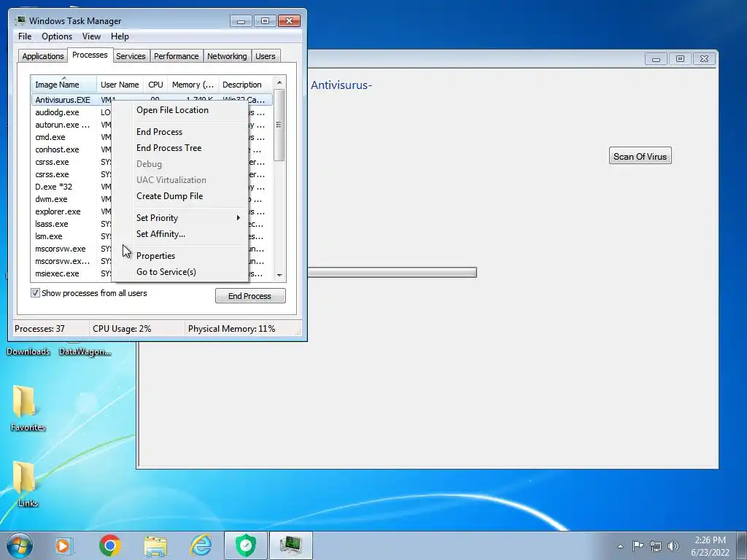This screenshot has height=560, width=747.
Task: Launch Windows Media Player from taskbar
Action: pos(63,545)
